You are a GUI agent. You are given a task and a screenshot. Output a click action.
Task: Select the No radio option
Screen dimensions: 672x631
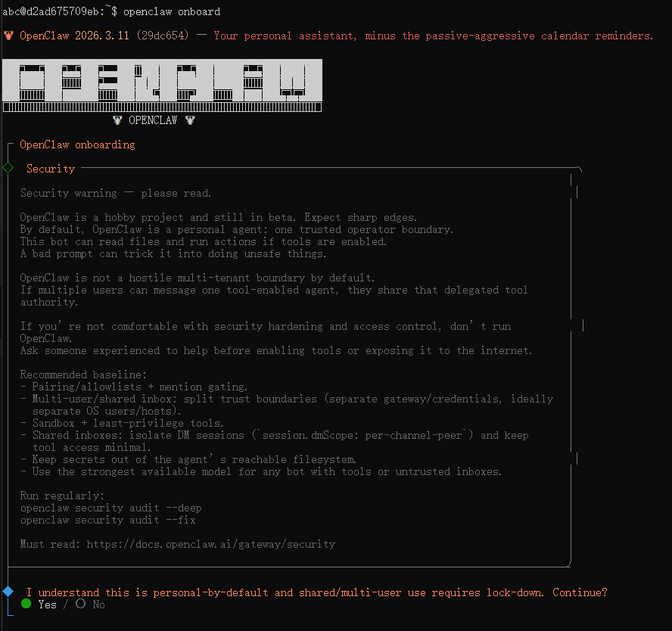(x=98, y=605)
